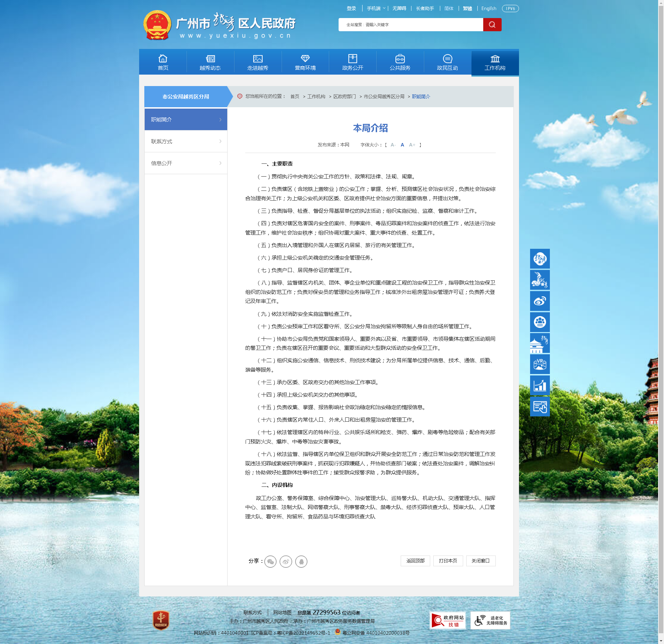Click 职能简介 in the breadcrumb

pos(421,96)
